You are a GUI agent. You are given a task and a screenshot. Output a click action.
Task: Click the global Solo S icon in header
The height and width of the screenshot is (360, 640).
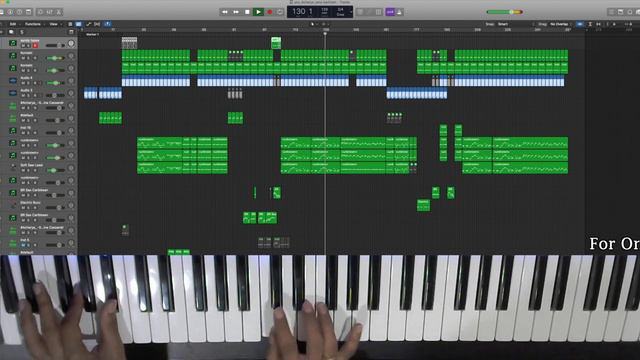click(x=22, y=32)
